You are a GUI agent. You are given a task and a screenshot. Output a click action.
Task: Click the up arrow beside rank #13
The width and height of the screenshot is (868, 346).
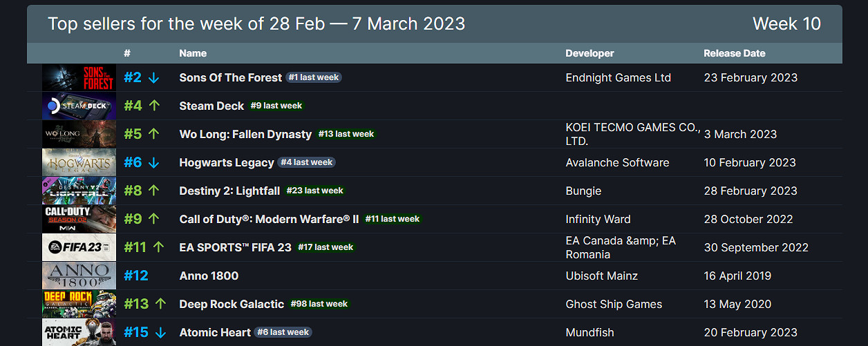click(x=160, y=304)
